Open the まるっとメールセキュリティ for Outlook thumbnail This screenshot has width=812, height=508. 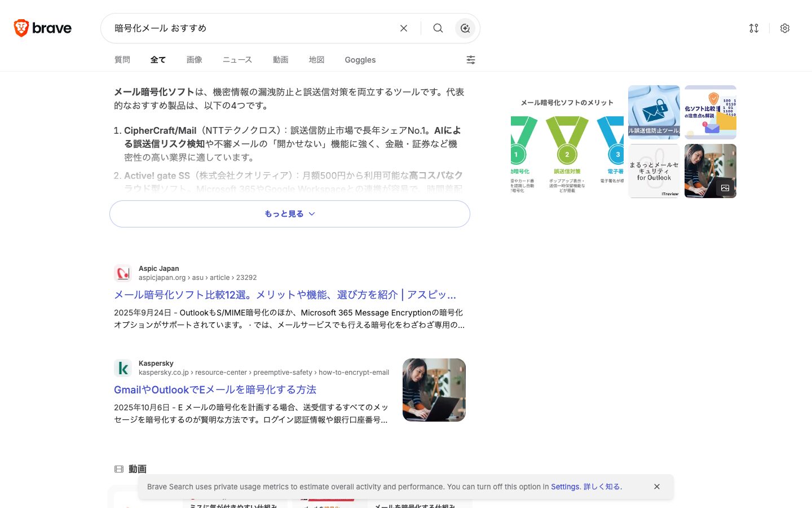[654, 171]
